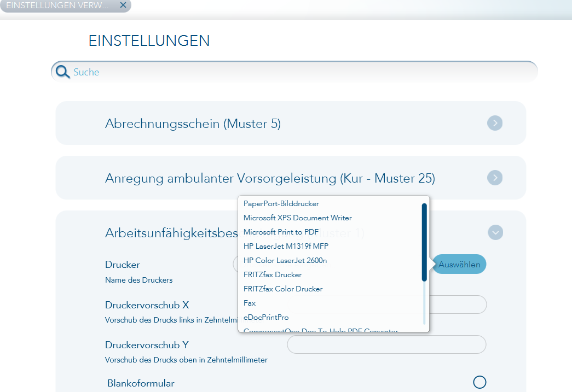Select PaperPort-Bilddrucker from printer list
This screenshot has width=572, height=392.
[281, 203]
